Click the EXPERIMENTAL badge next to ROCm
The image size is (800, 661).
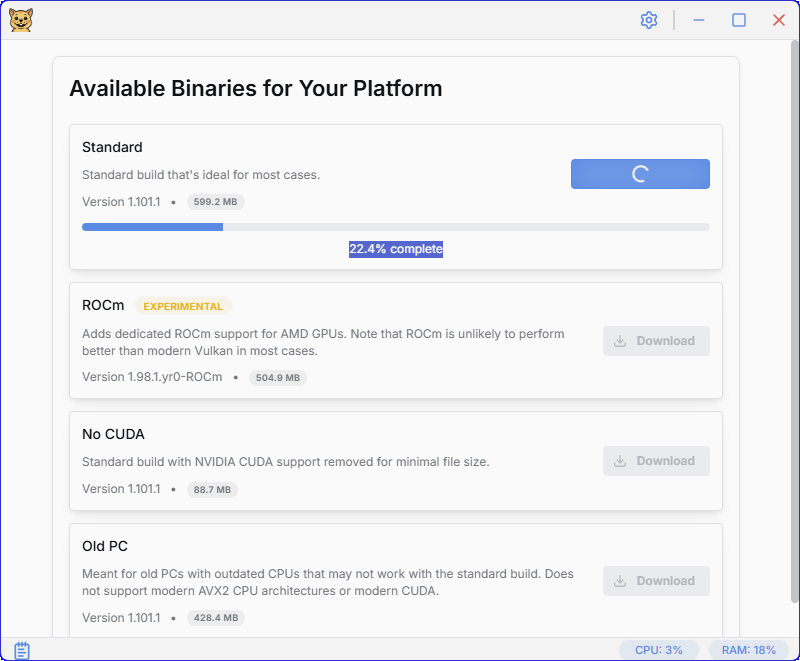point(183,306)
